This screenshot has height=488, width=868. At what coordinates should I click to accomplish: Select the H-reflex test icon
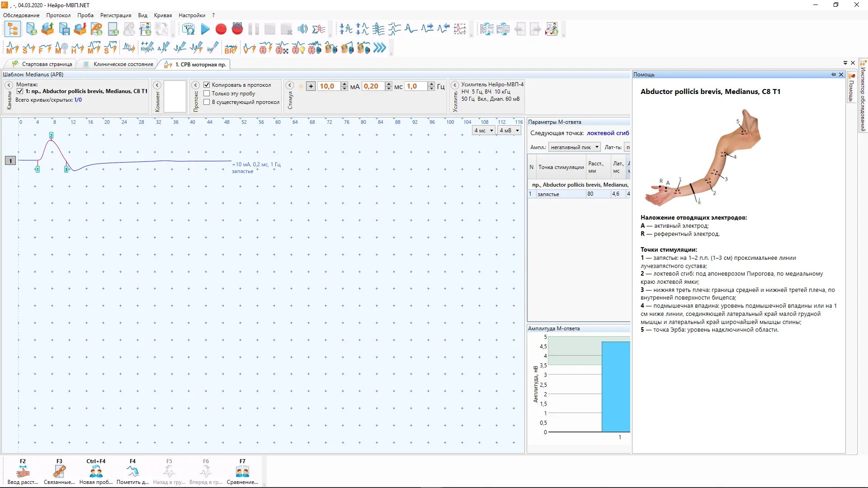click(x=77, y=47)
